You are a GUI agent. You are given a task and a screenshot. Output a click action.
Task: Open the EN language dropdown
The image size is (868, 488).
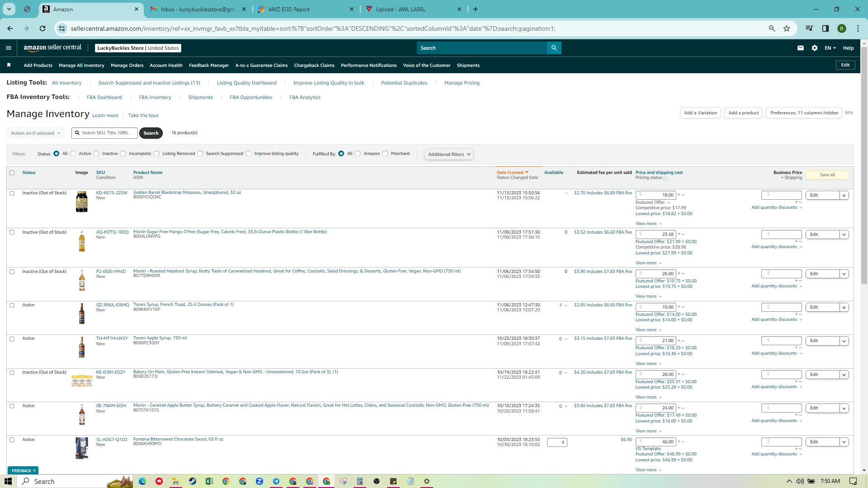coord(830,48)
